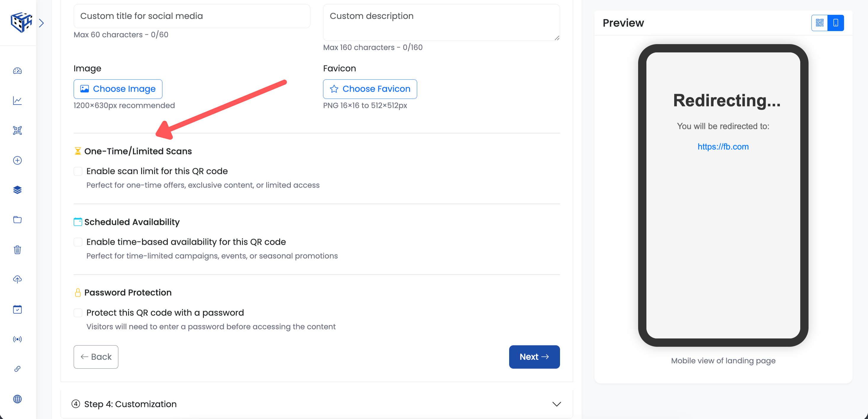Click the Choose Favicon button
The image size is (868, 419).
pyautogui.click(x=370, y=89)
